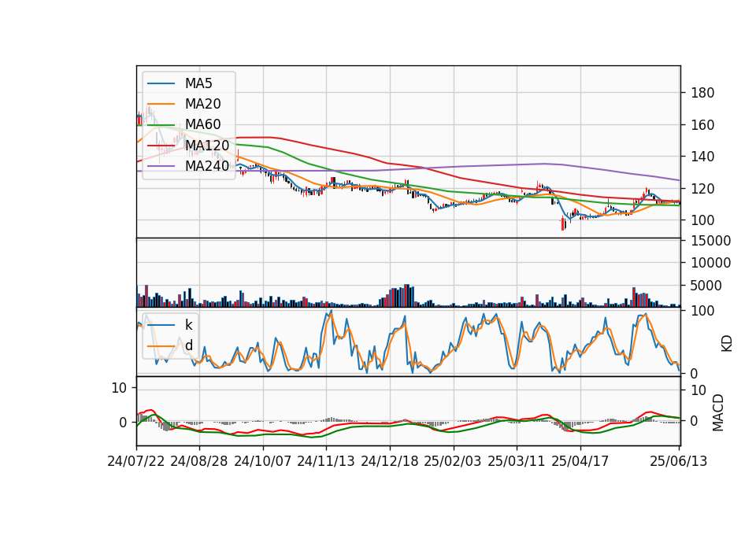Click the MA120 legend label

[x=207, y=145]
